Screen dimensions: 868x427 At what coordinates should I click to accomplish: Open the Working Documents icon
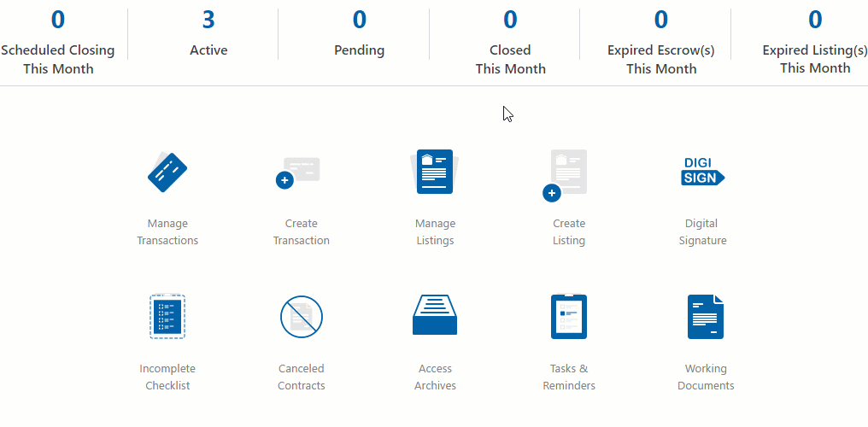706,316
